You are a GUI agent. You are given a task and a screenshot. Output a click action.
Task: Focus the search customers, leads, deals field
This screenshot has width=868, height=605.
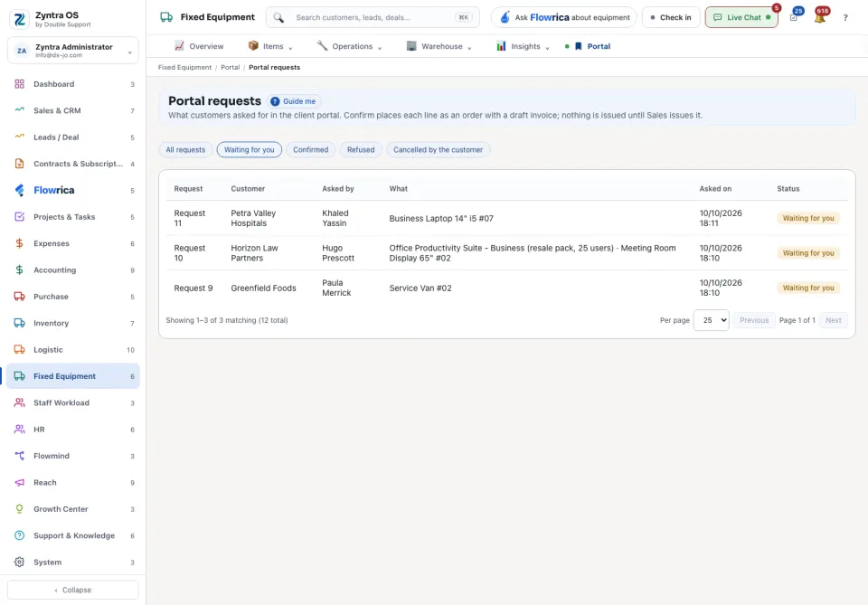[x=373, y=18]
